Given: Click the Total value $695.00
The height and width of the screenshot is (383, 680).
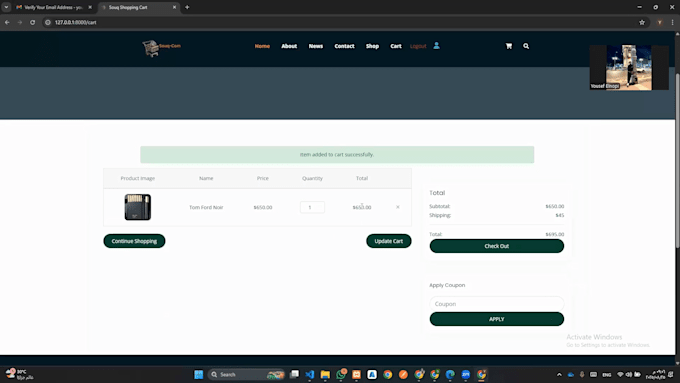Looking at the screenshot, I should (x=555, y=234).
